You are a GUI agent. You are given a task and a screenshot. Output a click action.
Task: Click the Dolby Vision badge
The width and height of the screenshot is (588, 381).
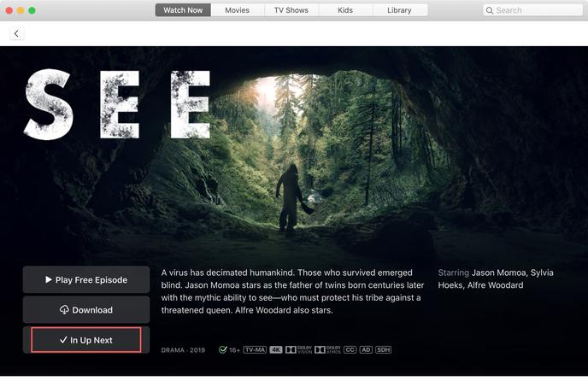[298, 350]
